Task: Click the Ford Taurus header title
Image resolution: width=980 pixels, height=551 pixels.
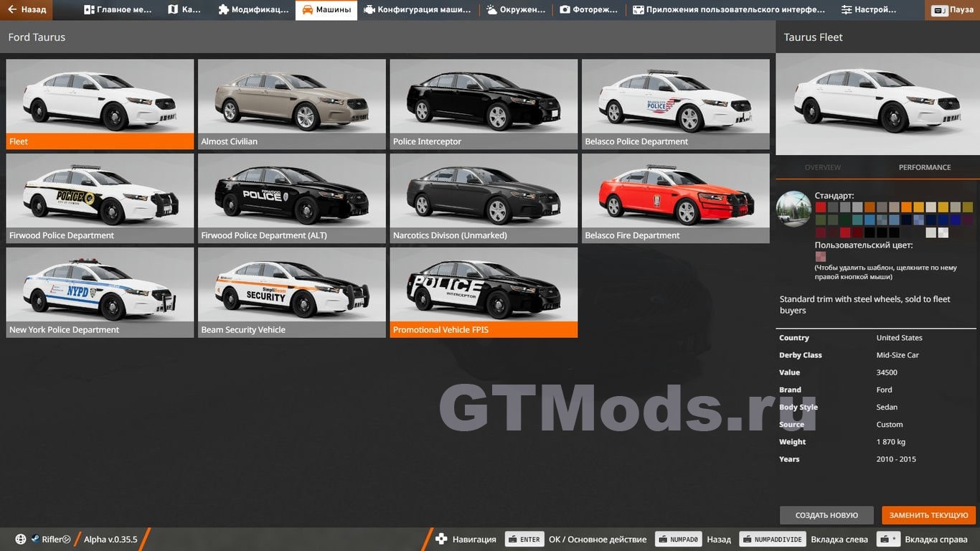Action: (x=37, y=37)
